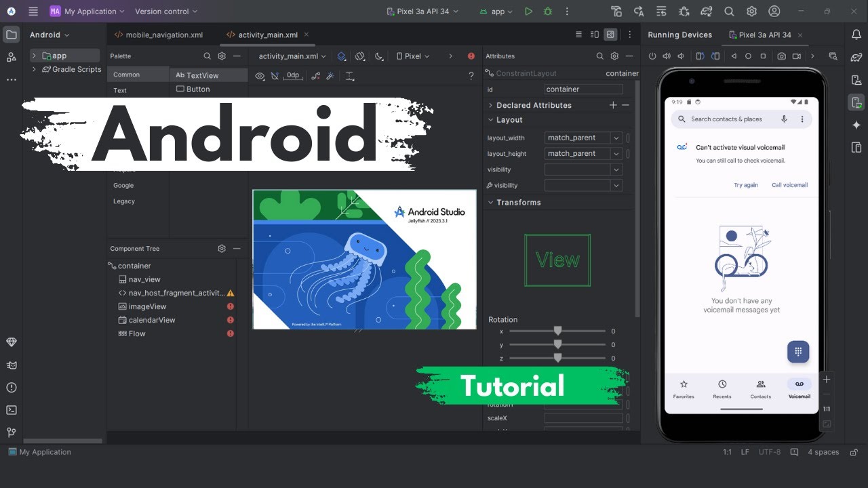Run the app with the green play icon
The height and width of the screenshot is (488, 868).
pyautogui.click(x=528, y=12)
